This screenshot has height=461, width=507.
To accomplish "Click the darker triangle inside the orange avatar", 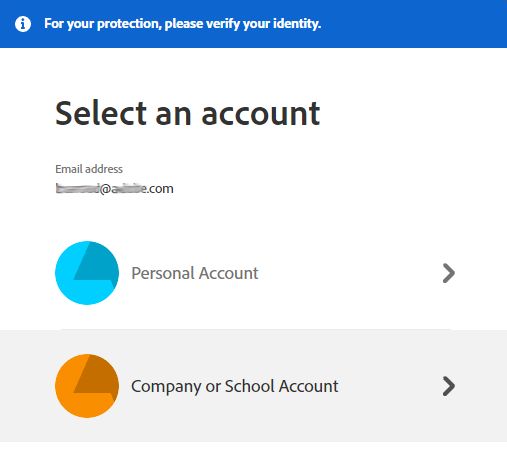I will click(97, 375).
